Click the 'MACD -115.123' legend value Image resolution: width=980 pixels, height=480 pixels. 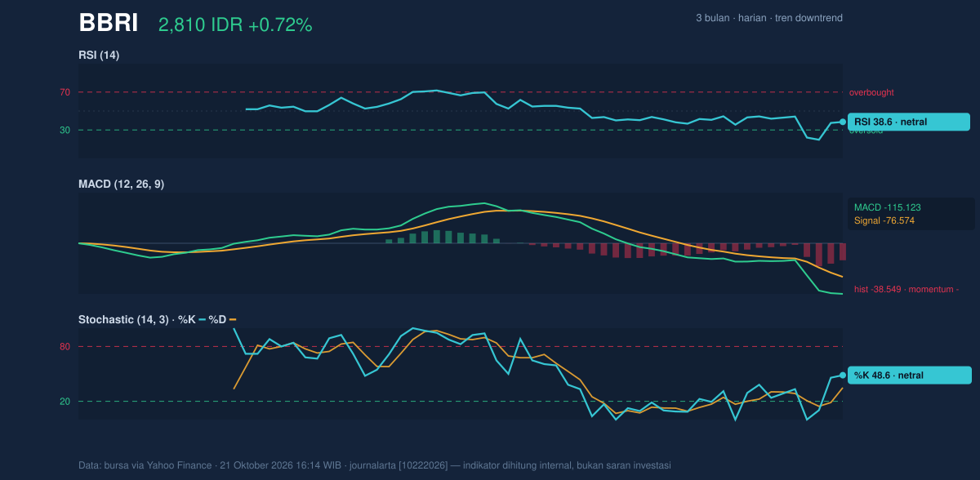pyautogui.click(x=888, y=207)
